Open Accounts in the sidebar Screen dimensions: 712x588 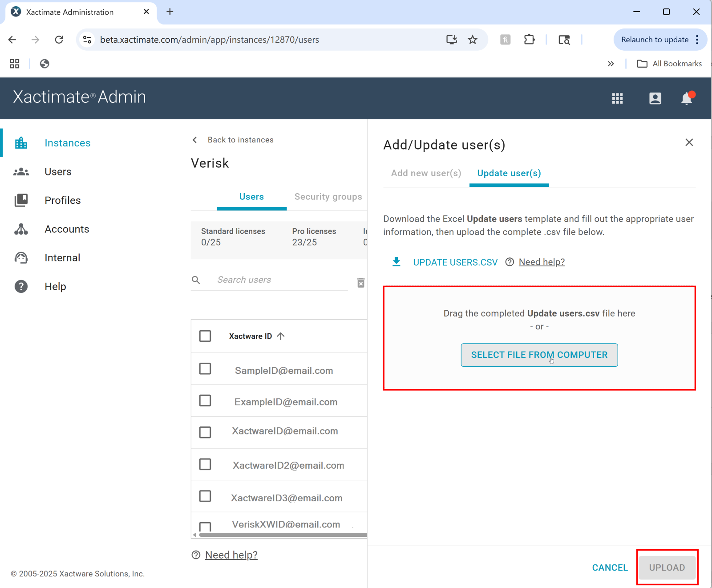(67, 229)
